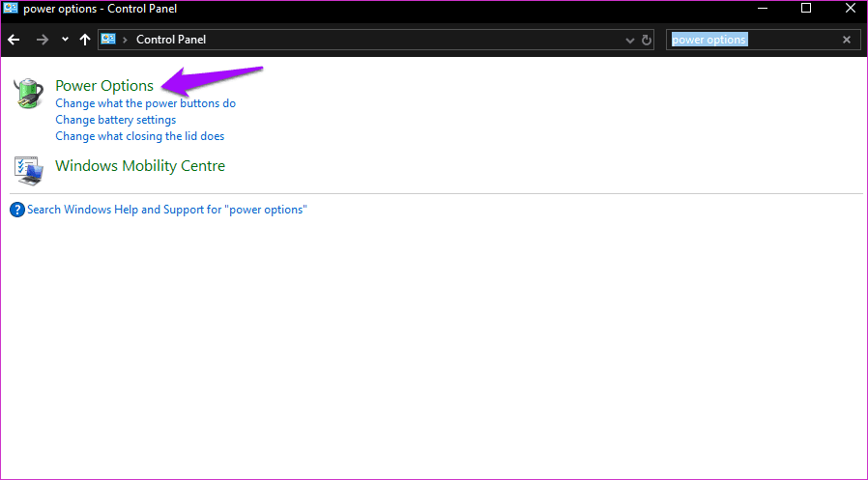Expand the breadcrumb chevron before Control Panel
The image size is (868, 480).
click(x=125, y=40)
